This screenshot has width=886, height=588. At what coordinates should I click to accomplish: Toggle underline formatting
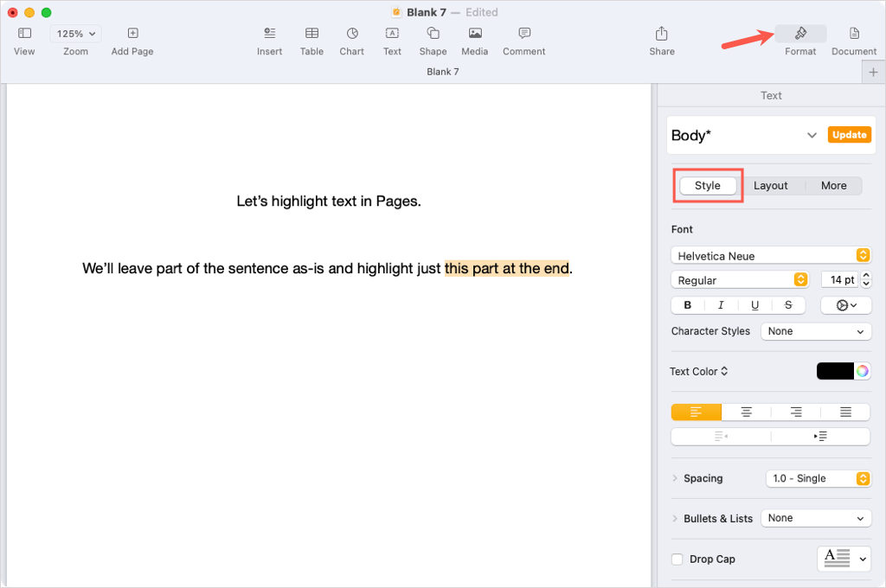tap(754, 304)
